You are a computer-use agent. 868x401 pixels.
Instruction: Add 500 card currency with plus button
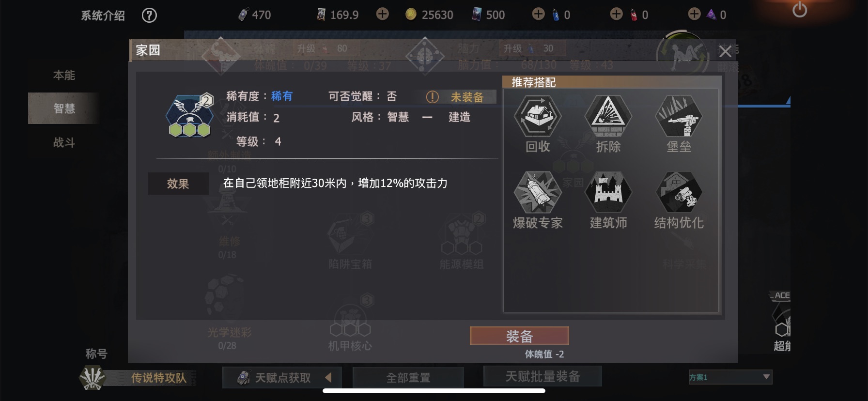coord(538,14)
